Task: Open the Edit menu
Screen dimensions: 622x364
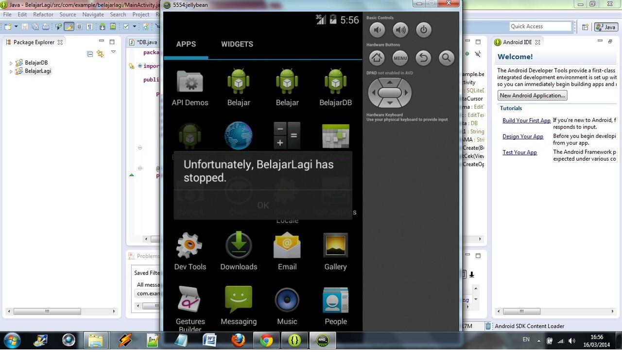Action: 22,15
